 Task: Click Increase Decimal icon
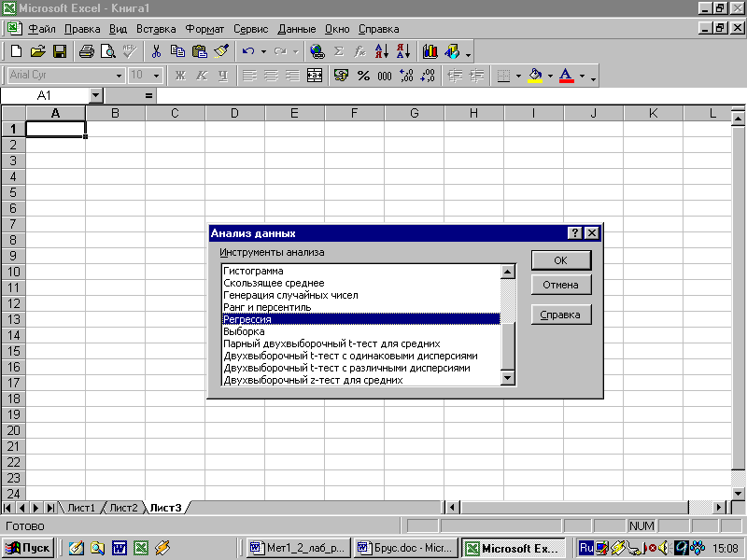406,76
